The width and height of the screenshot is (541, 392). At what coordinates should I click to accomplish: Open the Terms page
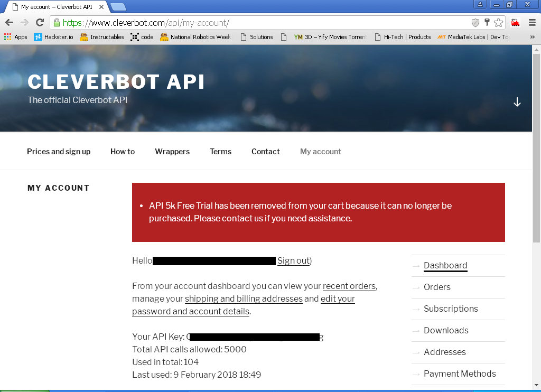pos(220,152)
